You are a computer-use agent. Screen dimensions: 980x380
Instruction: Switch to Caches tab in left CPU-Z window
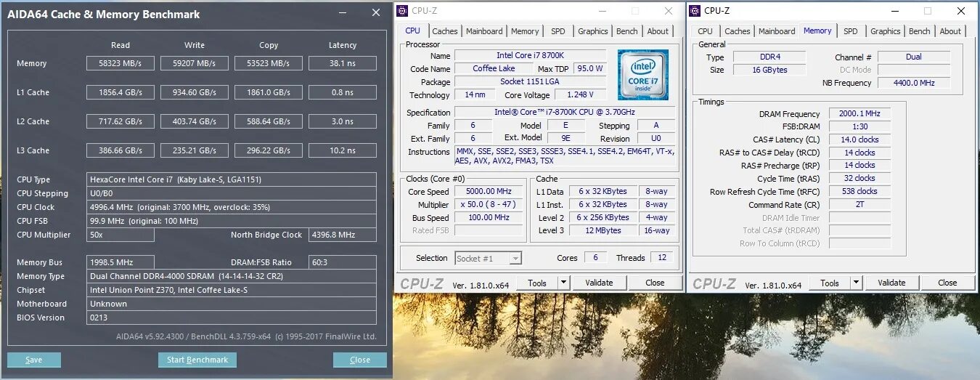click(x=445, y=31)
